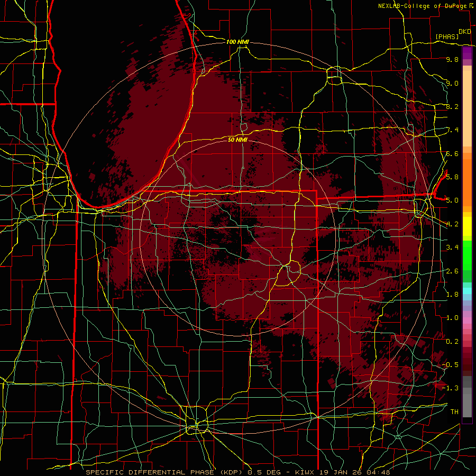476x476 pixels.
Task: Click the 5.0 value on the color scale
Action: click(452, 200)
